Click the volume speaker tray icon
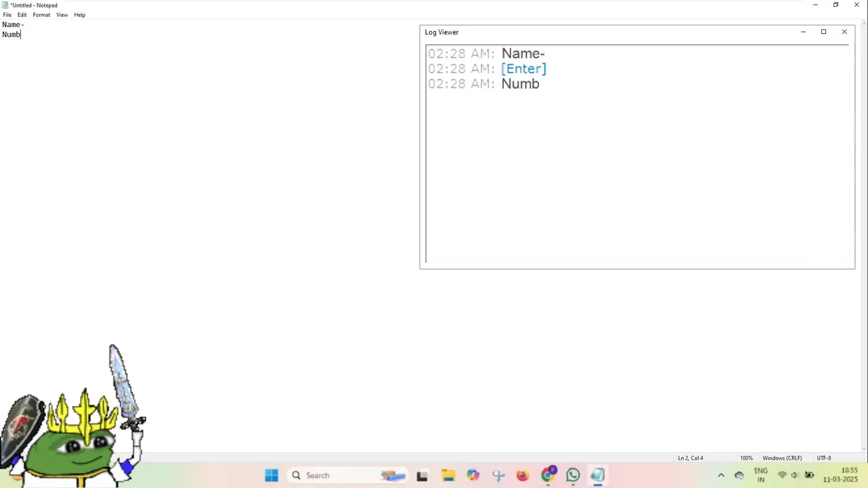Viewport: 868px width, 488px height. point(795,475)
